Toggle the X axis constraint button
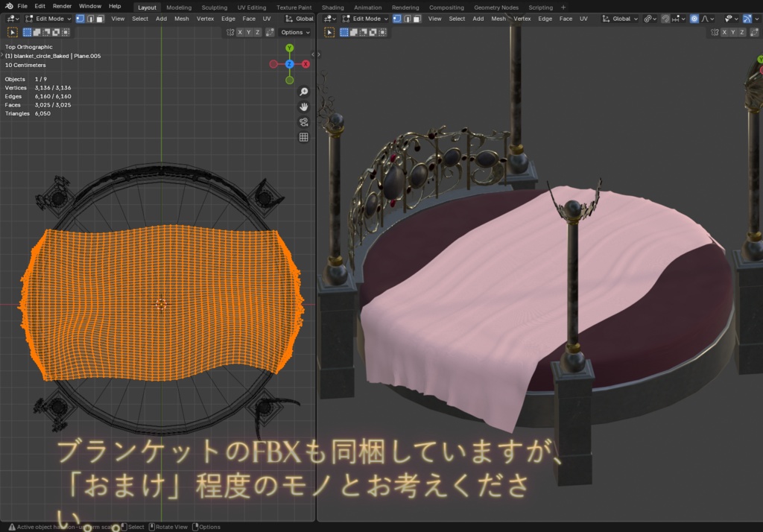 [x=240, y=33]
